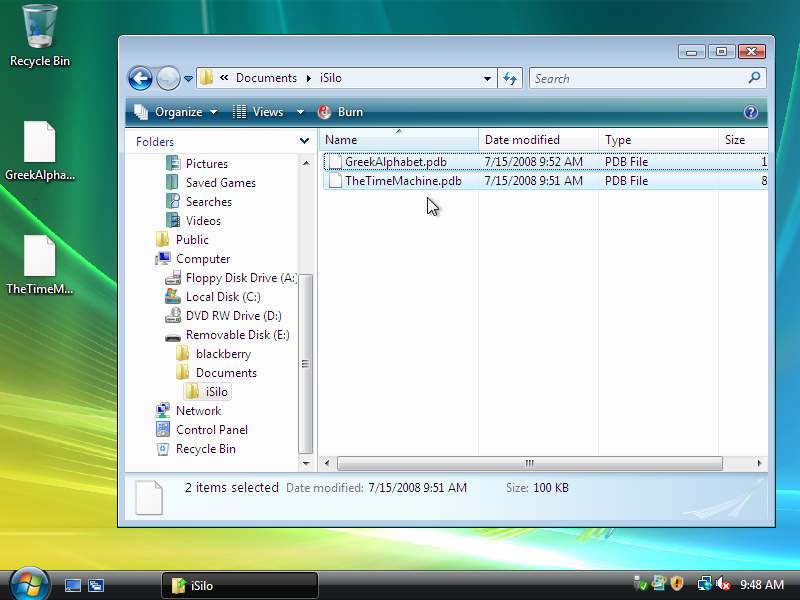Open the Organize dropdown menu
800x600 pixels.
177,112
